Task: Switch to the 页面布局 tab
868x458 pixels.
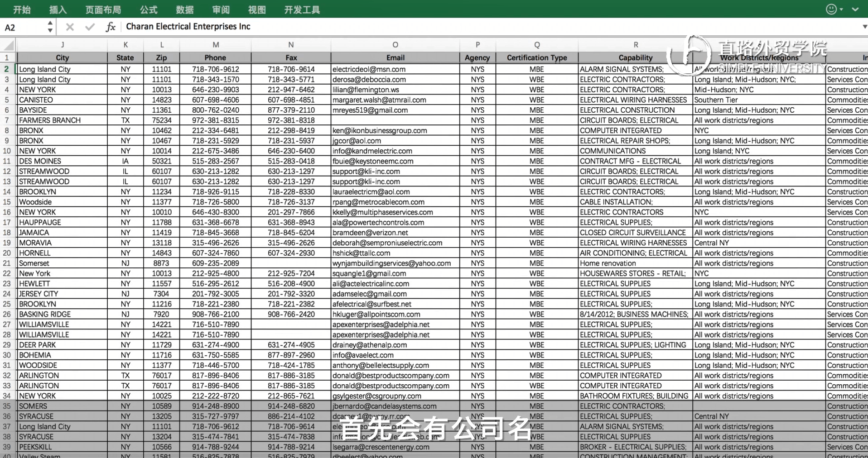Action: click(x=103, y=10)
